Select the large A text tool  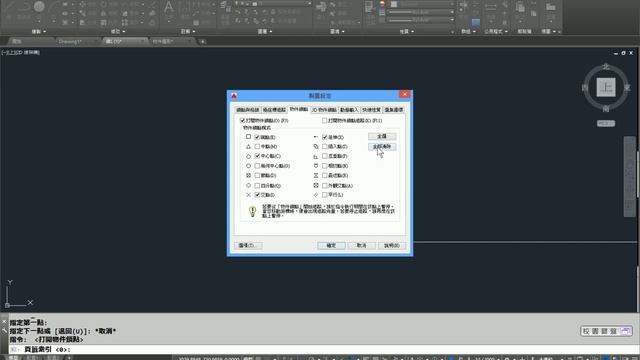click(x=169, y=8)
